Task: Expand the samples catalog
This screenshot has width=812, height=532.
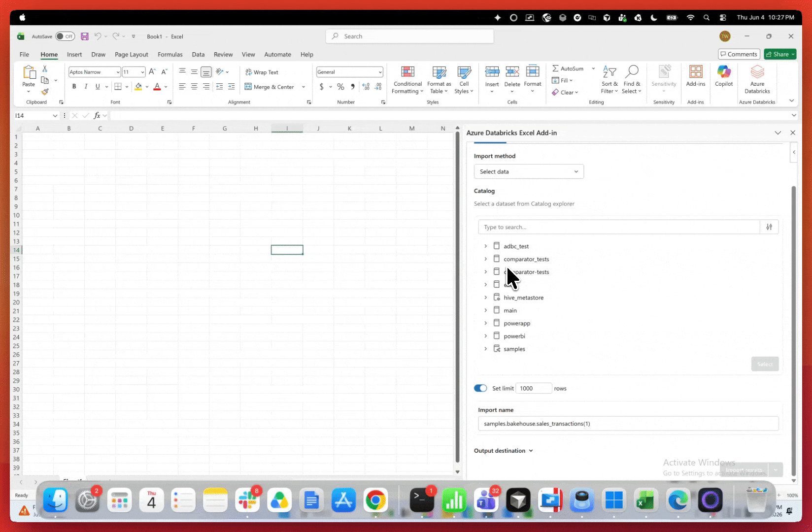Action: pyautogui.click(x=485, y=348)
